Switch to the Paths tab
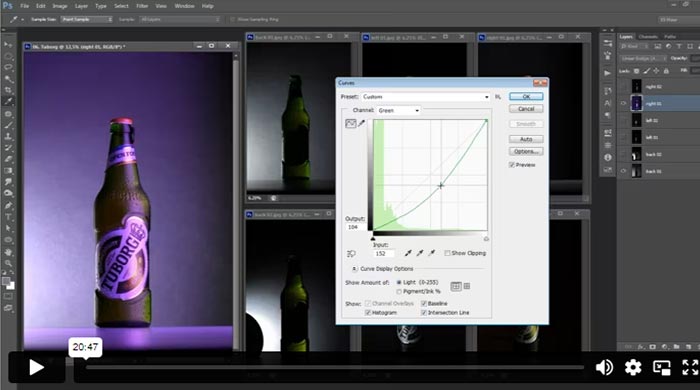 coord(670,37)
